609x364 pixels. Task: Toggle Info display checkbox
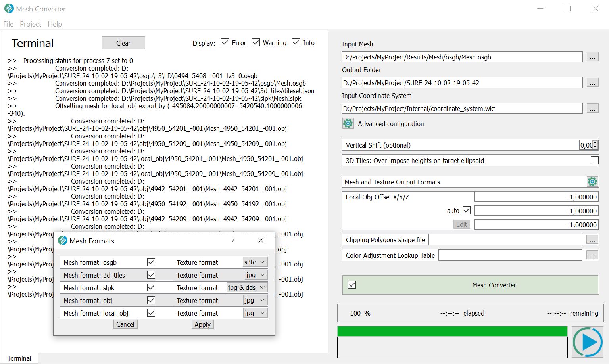(x=296, y=42)
